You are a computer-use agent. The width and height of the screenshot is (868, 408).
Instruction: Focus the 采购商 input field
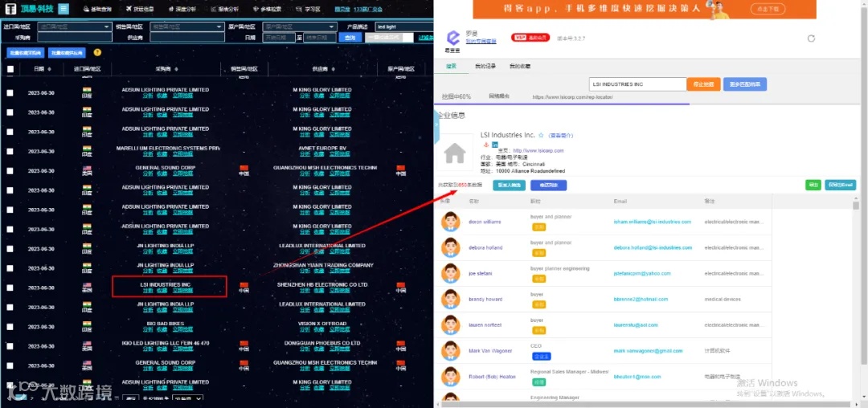(x=74, y=38)
